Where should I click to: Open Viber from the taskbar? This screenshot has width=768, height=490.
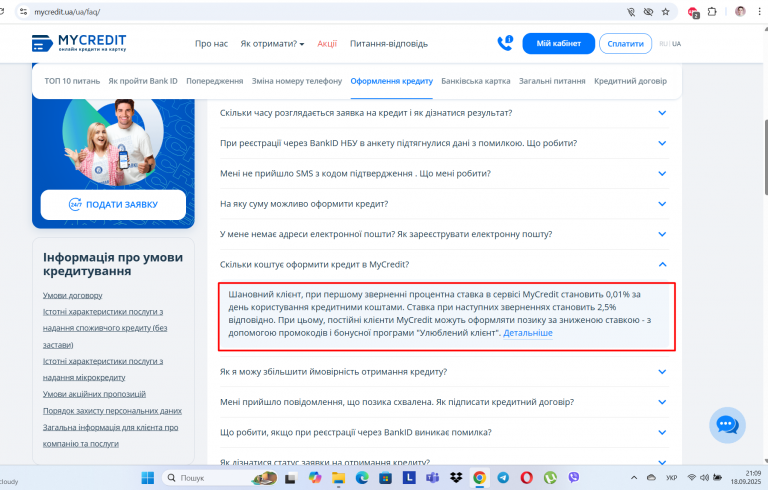[574, 477]
